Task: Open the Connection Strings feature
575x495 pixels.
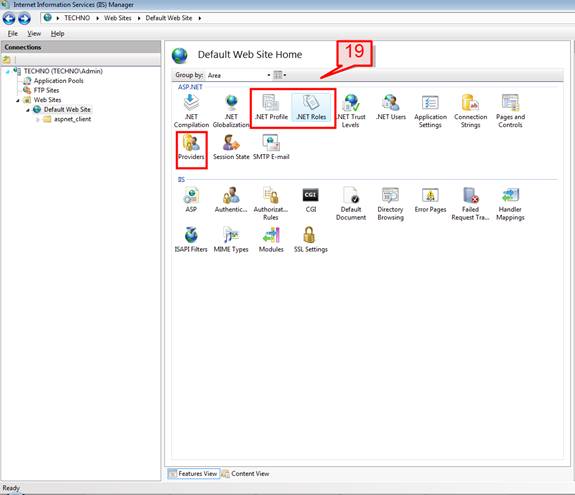Action: (x=470, y=111)
